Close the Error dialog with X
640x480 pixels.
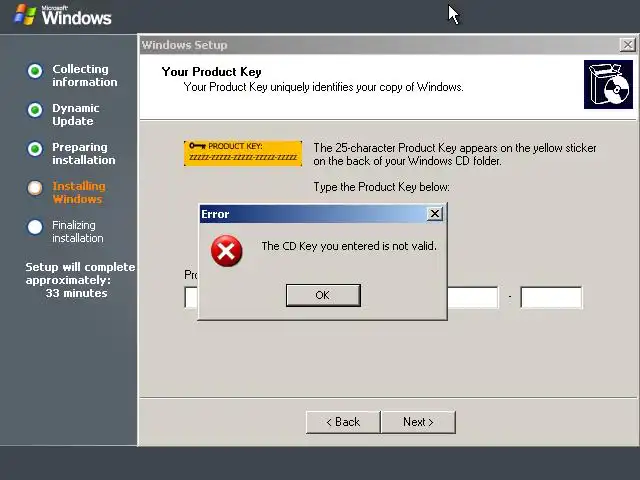coord(435,213)
